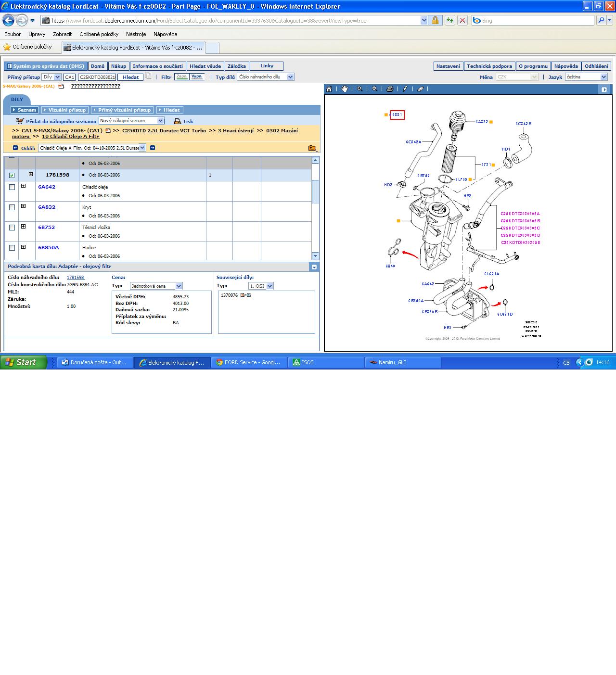The width and height of the screenshot is (616, 675).
Task: Open the Oddíl section dropdown
Action: pos(142,148)
